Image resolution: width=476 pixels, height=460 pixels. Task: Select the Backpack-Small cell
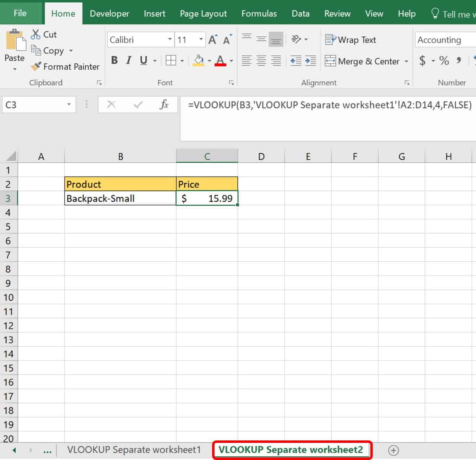[120, 198]
